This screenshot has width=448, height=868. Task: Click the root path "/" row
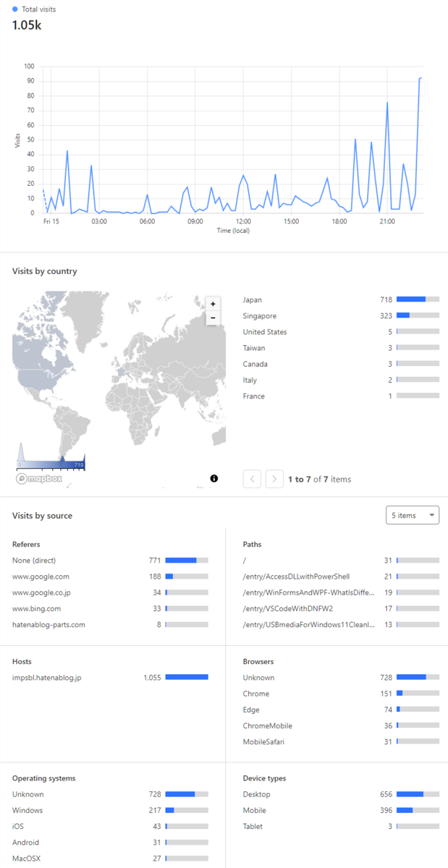pyautogui.click(x=341, y=561)
